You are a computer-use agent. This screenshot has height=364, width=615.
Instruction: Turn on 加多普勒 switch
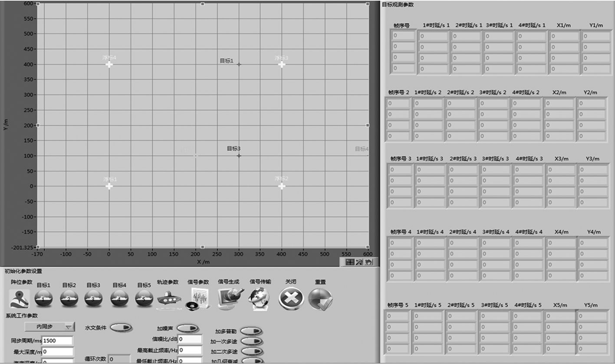[251, 331]
